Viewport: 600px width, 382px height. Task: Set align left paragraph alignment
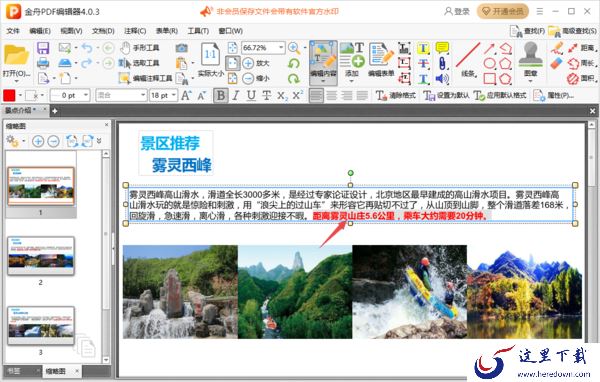tap(316, 95)
